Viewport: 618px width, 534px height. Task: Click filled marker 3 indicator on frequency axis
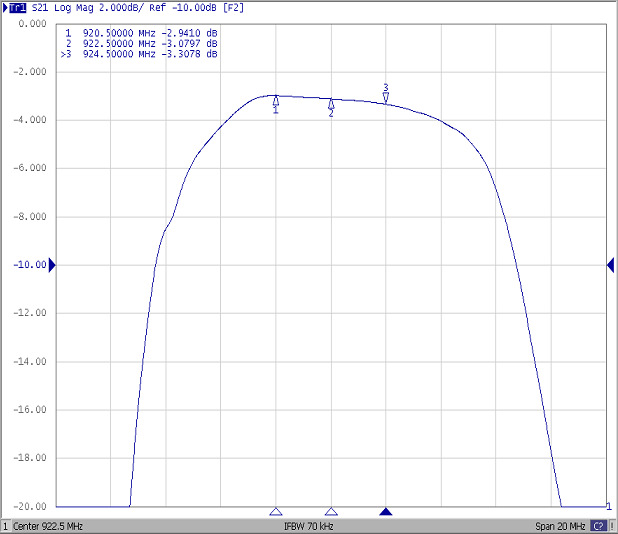[386, 512]
